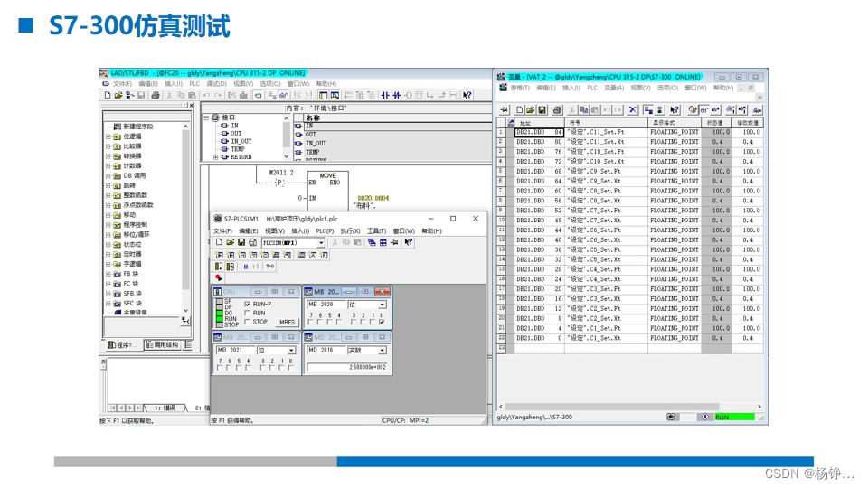Click the Print icon in LAD/STL/FBD toolbar
Image resolution: width=868 pixels, height=488 pixels.
click(156, 95)
